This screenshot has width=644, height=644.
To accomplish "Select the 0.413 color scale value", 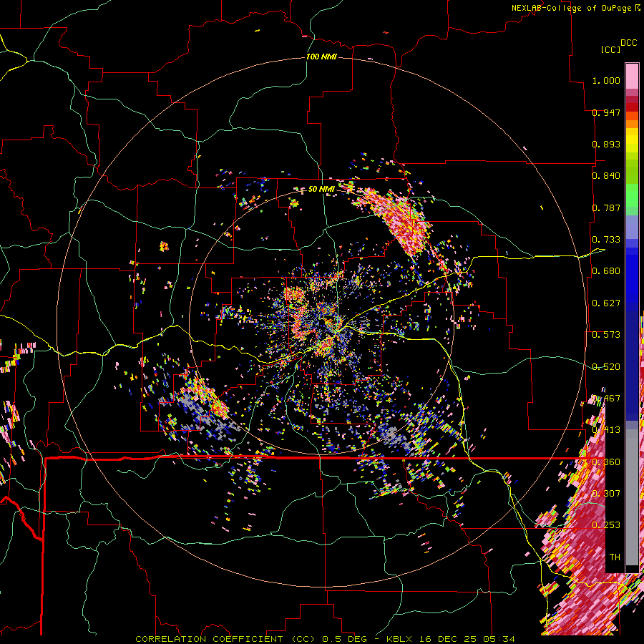I will [x=606, y=430].
